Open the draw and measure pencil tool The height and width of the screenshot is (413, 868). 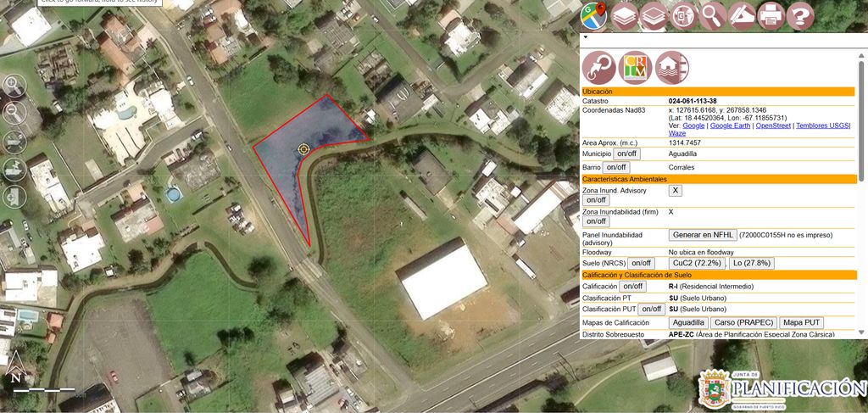click(742, 16)
